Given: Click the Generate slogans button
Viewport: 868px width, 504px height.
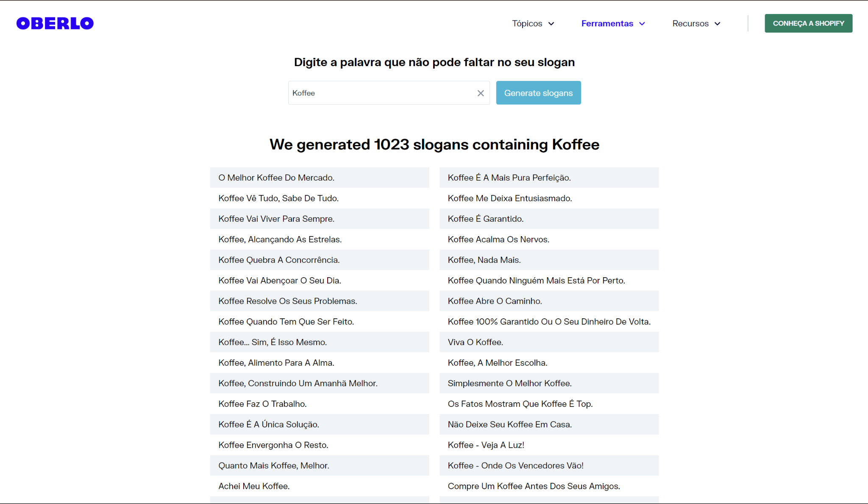Looking at the screenshot, I should tap(538, 93).
